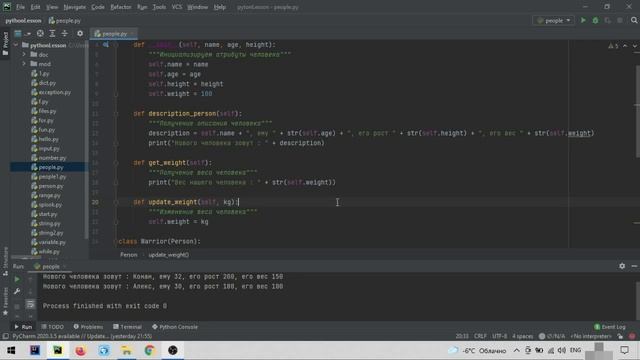Open the Refactor menu

pos(121,7)
